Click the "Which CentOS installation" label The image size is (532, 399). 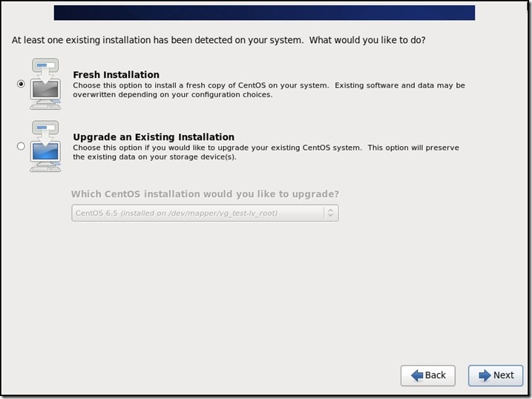pos(205,194)
